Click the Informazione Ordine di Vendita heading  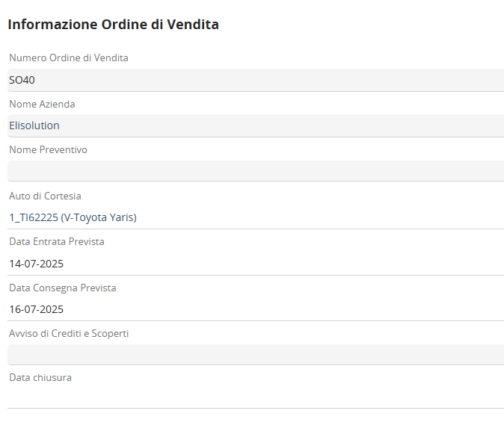point(113,25)
